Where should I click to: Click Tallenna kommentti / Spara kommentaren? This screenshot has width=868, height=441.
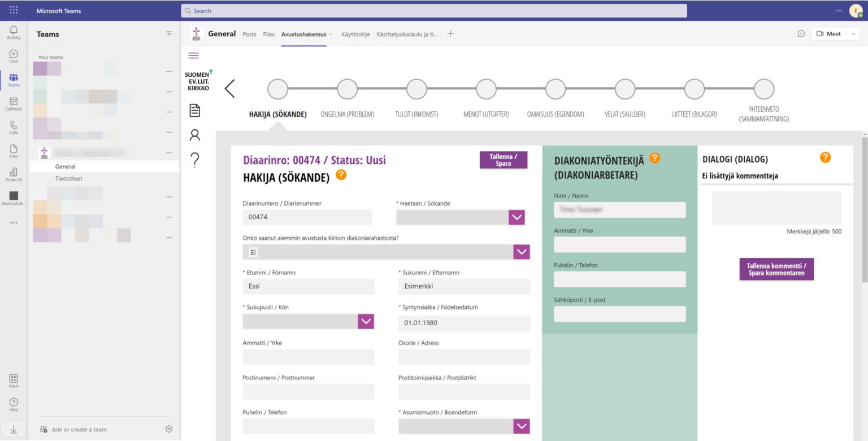coord(776,269)
